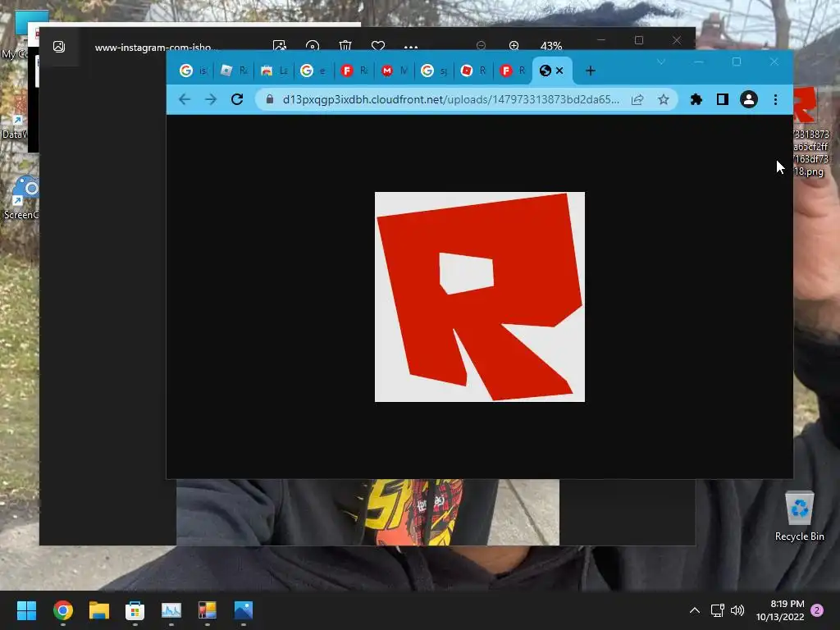View site info via lock icon
This screenshot has height=630, width=840.
[x=270, y=99]
